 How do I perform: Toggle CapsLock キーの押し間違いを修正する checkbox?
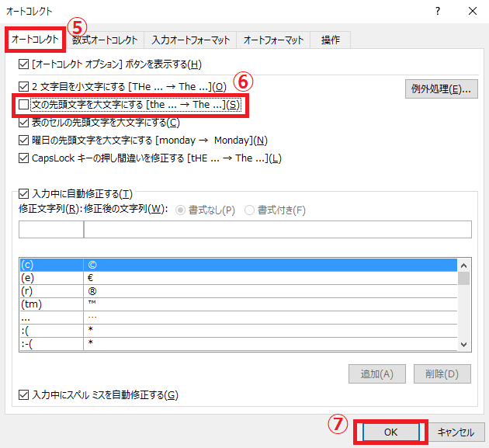(24, 158)
